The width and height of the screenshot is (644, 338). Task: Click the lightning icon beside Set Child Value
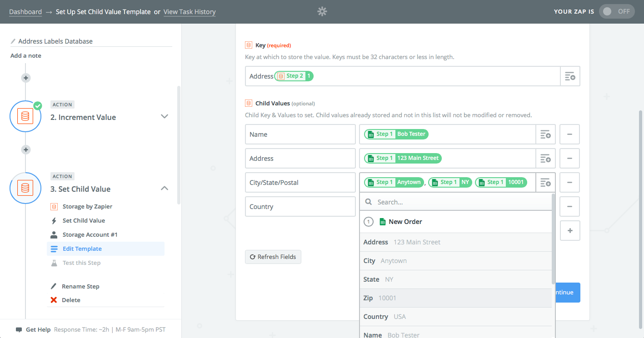coord(54,221)
